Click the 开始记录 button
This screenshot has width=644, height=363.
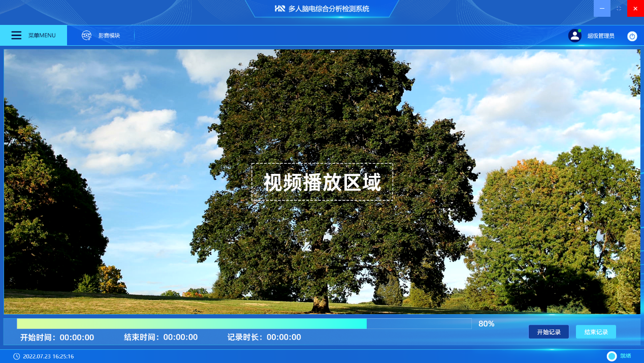click(549, 332)
